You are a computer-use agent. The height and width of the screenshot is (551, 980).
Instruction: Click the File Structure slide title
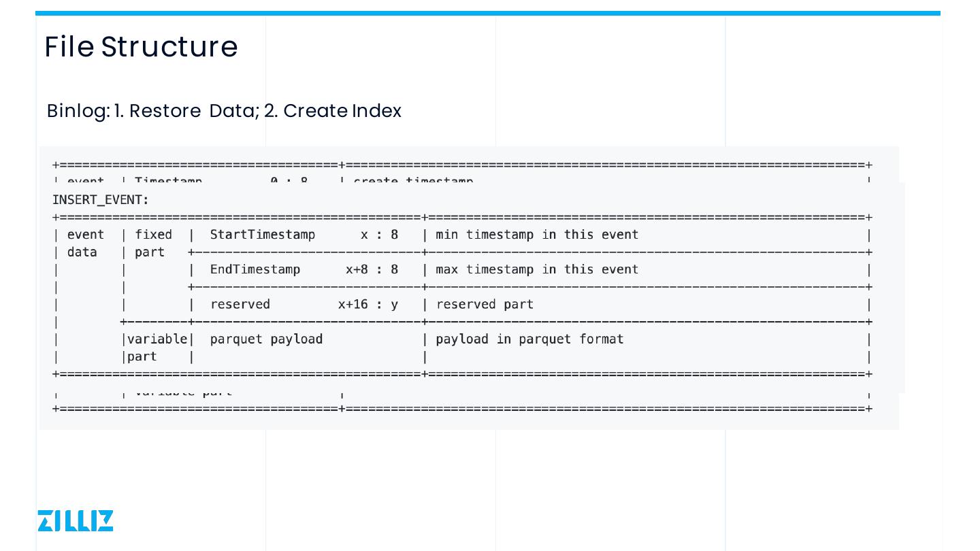141,47
